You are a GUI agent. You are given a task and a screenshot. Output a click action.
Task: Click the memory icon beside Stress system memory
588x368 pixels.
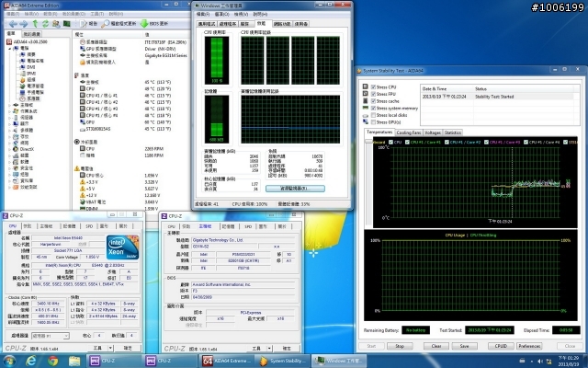tap(366, 109)
